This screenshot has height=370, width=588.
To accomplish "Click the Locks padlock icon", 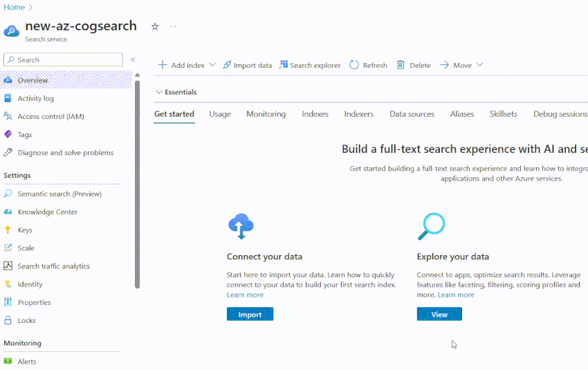I will pos(8,320).
